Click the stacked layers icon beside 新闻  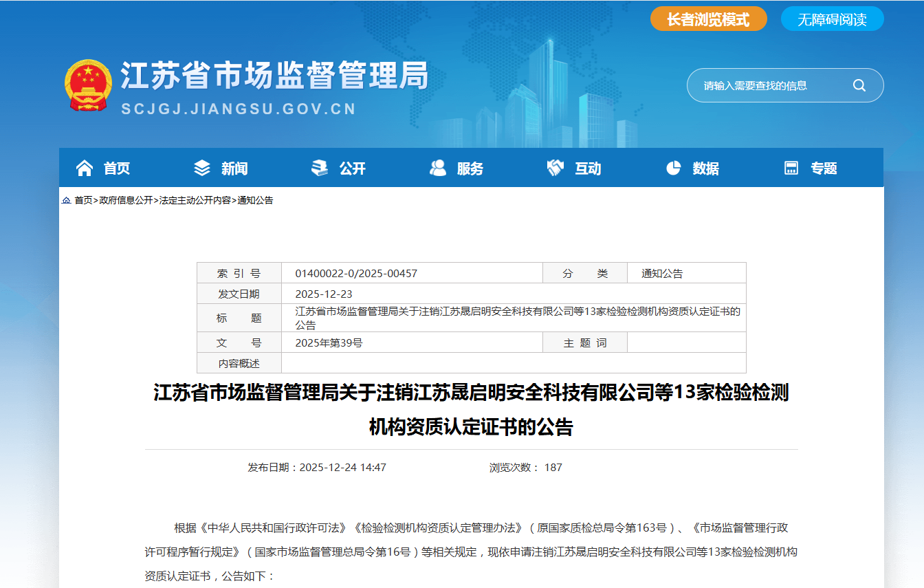pos(202,168)
